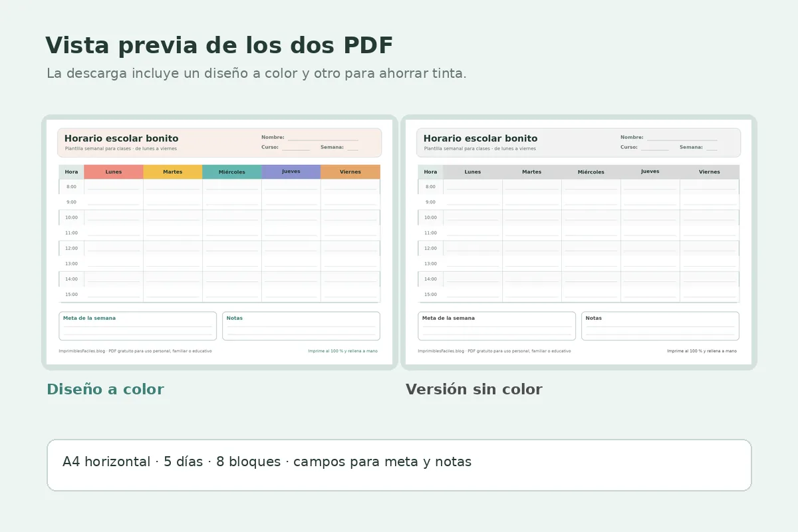Viewport: 798px width, 532px height.
Task: Click the green "Imprime al 100 %" footer note
Action: click(x=342, y=351)
